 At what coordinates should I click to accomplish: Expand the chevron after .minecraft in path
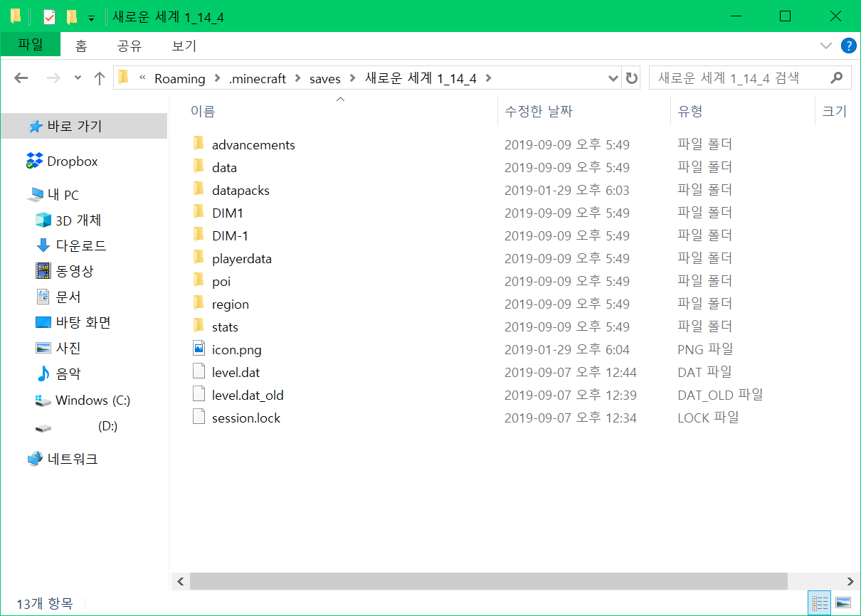(297, 78)
